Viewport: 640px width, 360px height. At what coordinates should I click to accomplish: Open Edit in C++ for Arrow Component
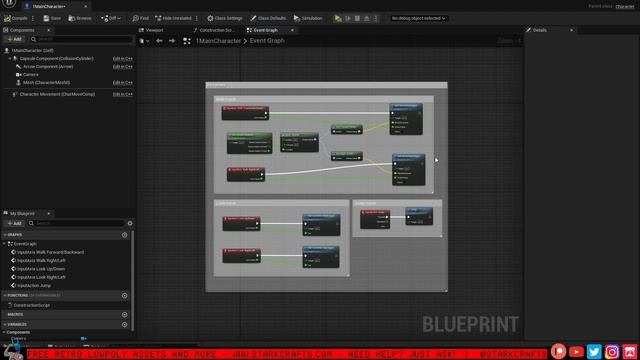(122, 67)
